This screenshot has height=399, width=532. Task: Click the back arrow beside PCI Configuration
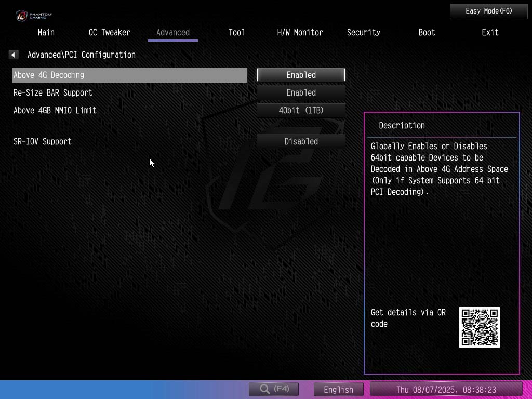click(x=13, y=54)
